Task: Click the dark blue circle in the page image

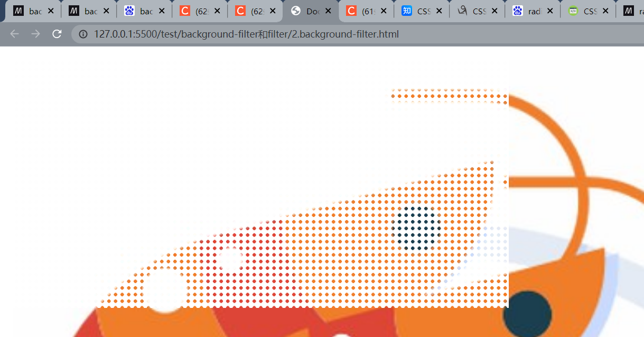Action: point(527,314)
